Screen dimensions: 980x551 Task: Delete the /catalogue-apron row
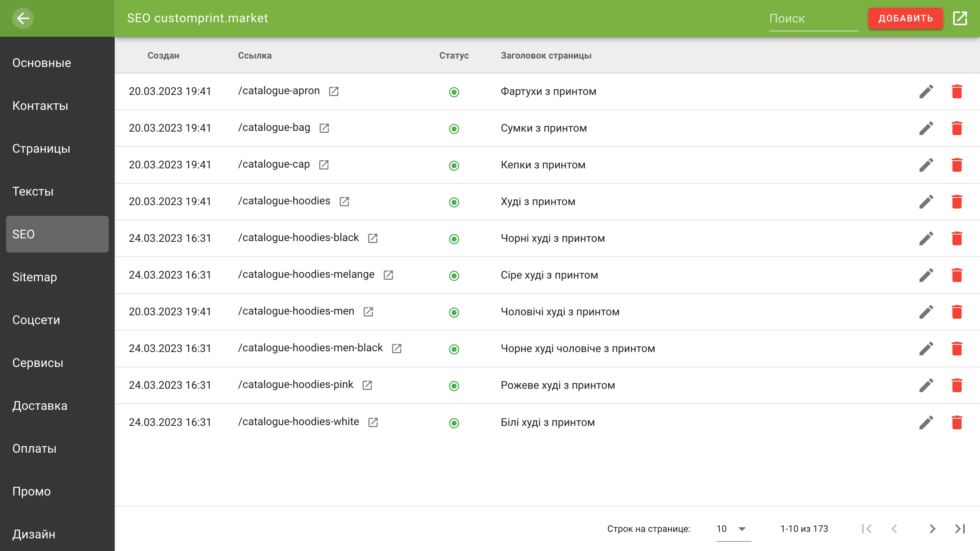pos(957,91)
